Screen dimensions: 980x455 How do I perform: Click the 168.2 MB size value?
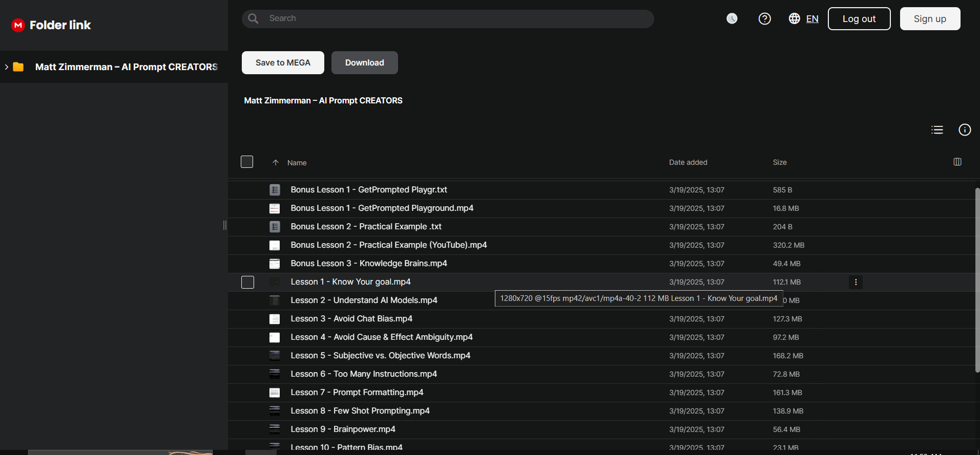click(x=788, y=356)
